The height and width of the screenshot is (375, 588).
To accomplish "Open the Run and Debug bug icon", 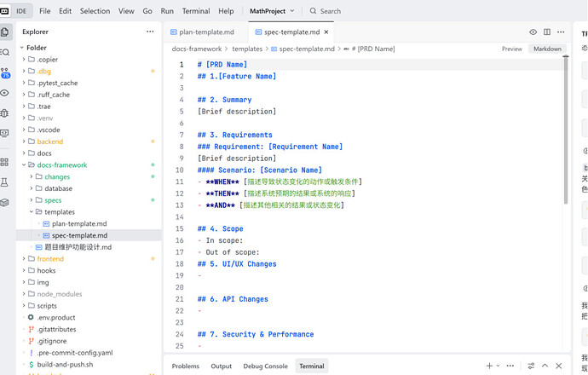I will tap(5, 112).
